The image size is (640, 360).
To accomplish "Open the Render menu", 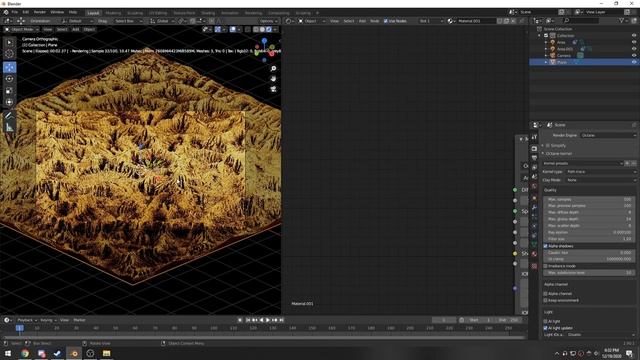I will click(40, 12).
